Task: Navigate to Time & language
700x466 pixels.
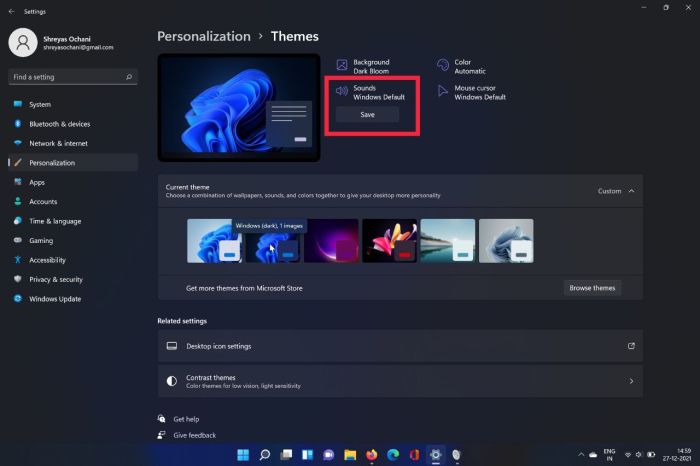Action: [x=73, y=221]
